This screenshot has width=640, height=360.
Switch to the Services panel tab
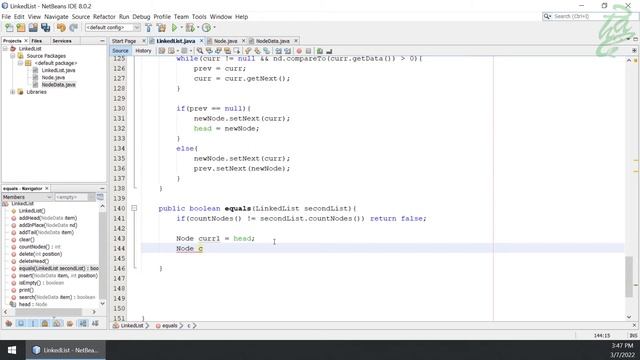[62, 41]
